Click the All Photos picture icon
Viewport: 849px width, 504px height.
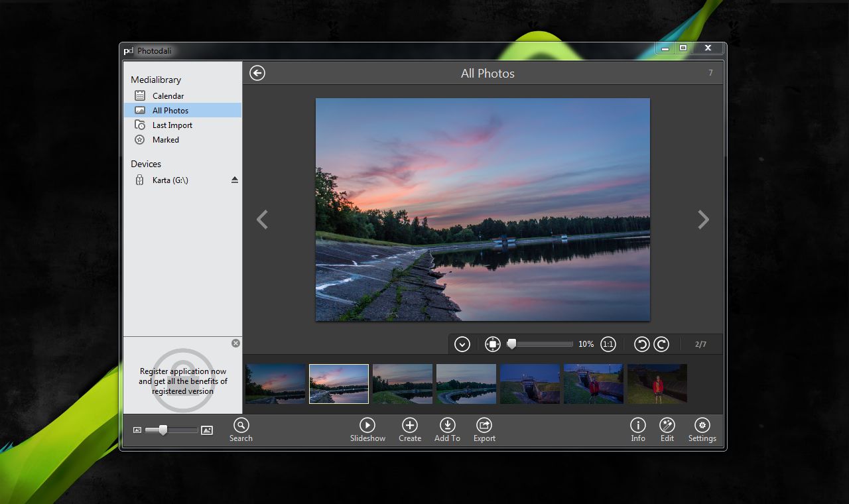(x=139, y=110)
